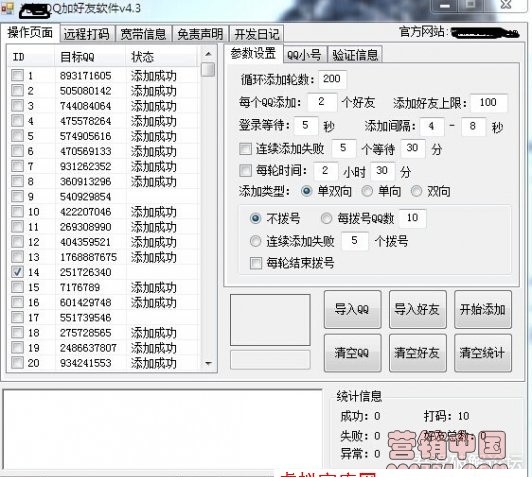Select the 操作页面 tab

coord(30,33)
